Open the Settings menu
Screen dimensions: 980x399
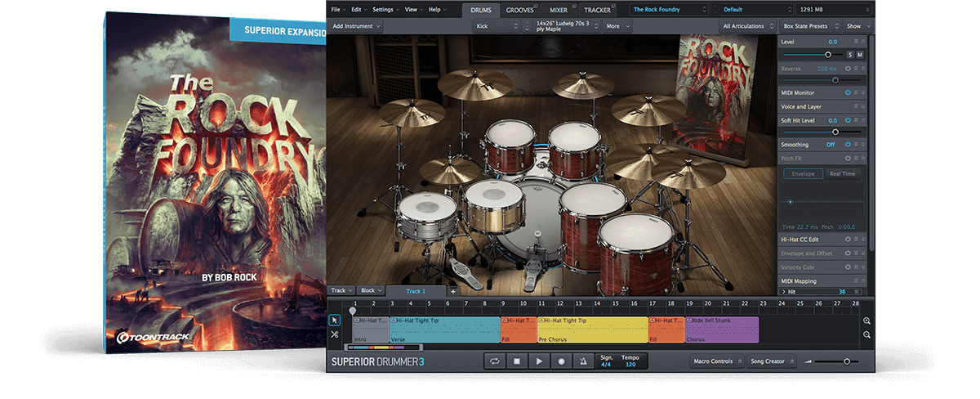385,10
